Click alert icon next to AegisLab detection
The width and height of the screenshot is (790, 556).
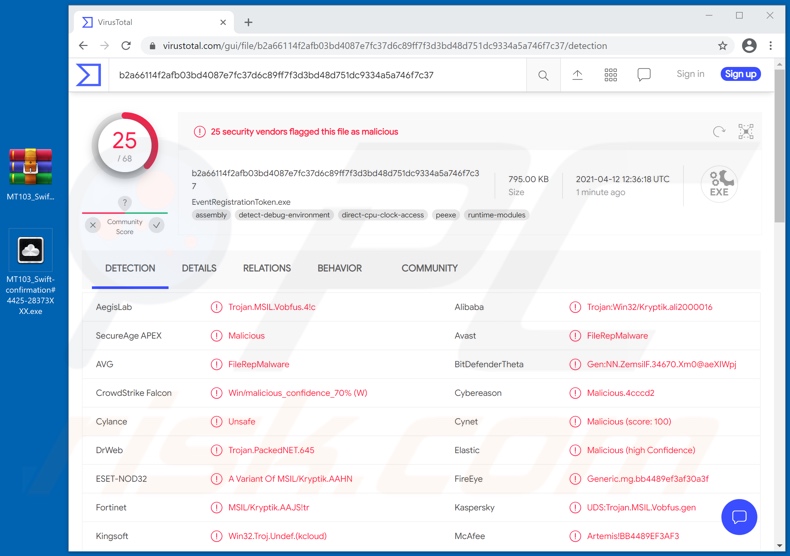216,307
